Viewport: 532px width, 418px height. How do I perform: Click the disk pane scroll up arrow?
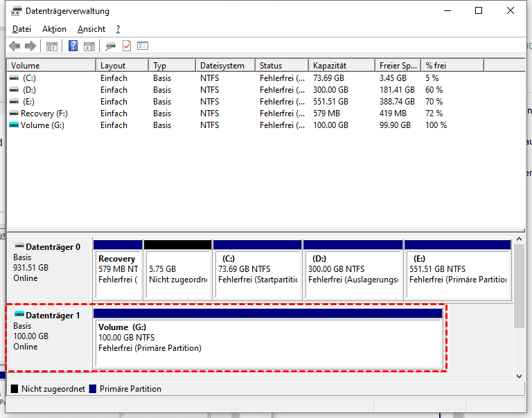[519, 239]
